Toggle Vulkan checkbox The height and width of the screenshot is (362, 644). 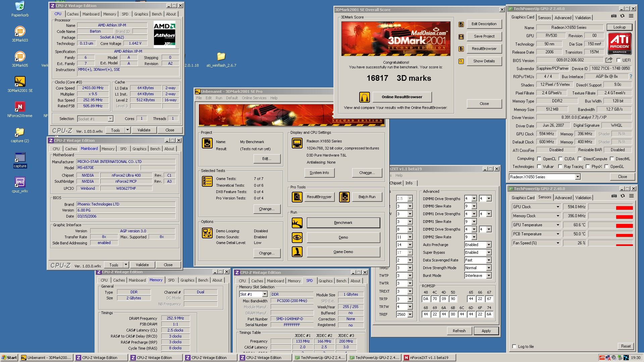coord(539,167)
